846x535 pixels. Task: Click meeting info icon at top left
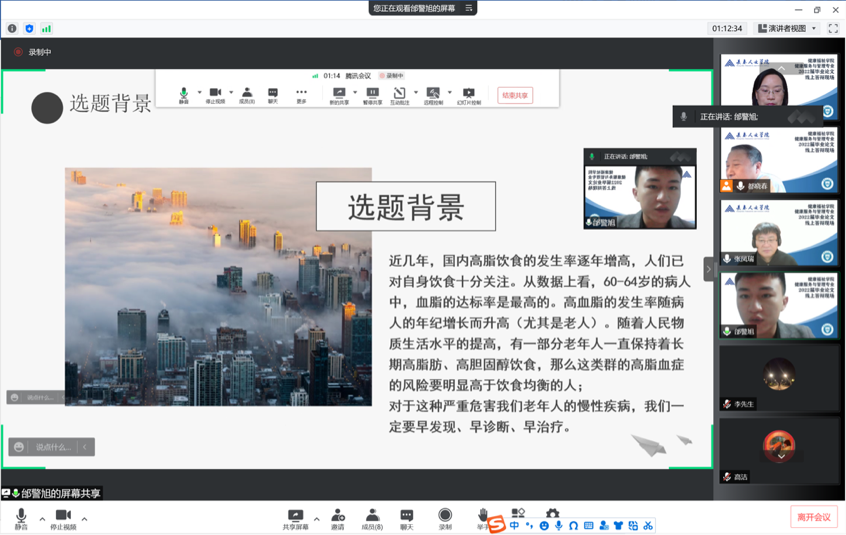pos(12,29)
